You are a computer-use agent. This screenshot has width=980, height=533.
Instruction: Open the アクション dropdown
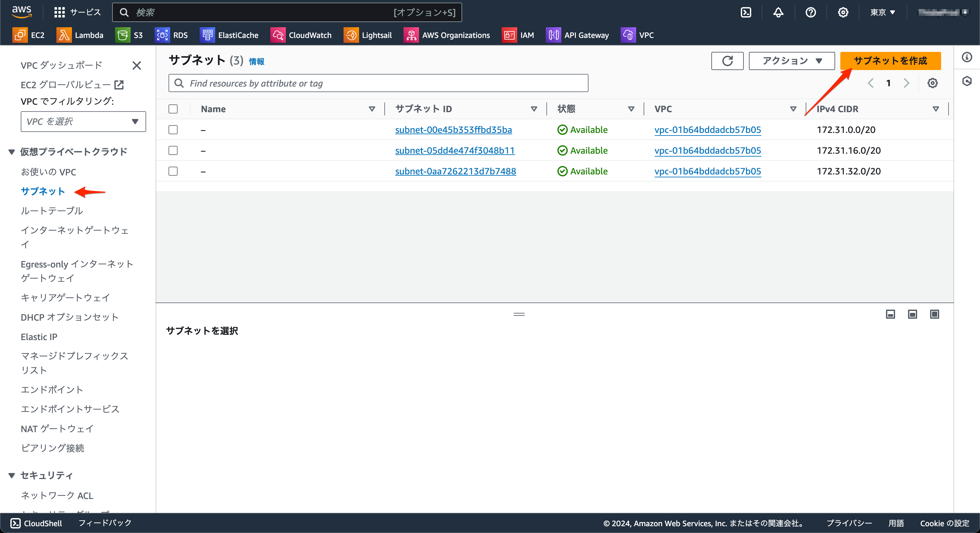[792, 61]
